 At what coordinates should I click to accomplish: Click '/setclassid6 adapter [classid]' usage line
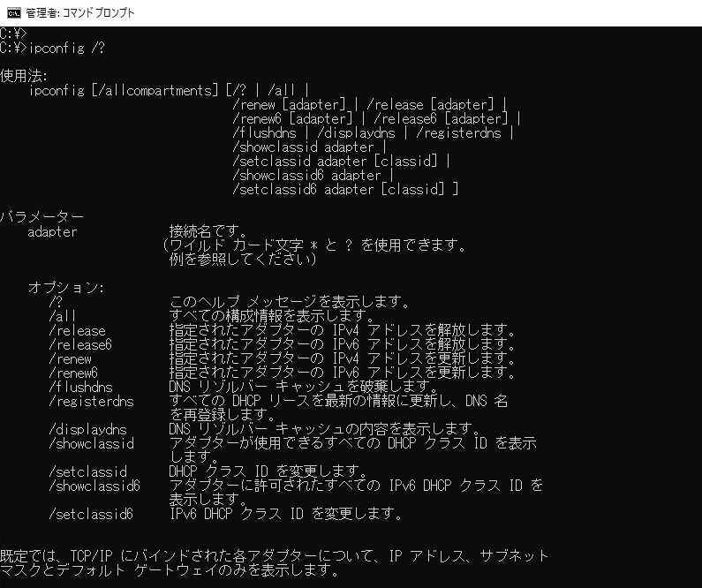[338, 189]
